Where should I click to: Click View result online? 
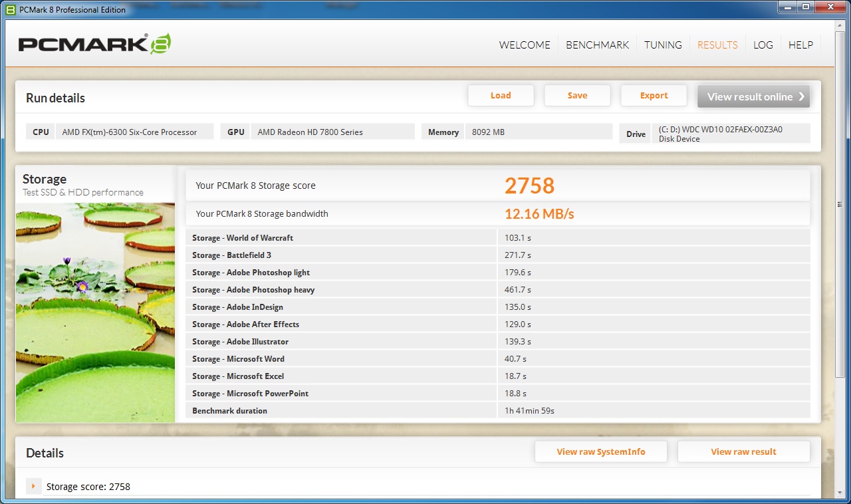[x=754, y=96]
